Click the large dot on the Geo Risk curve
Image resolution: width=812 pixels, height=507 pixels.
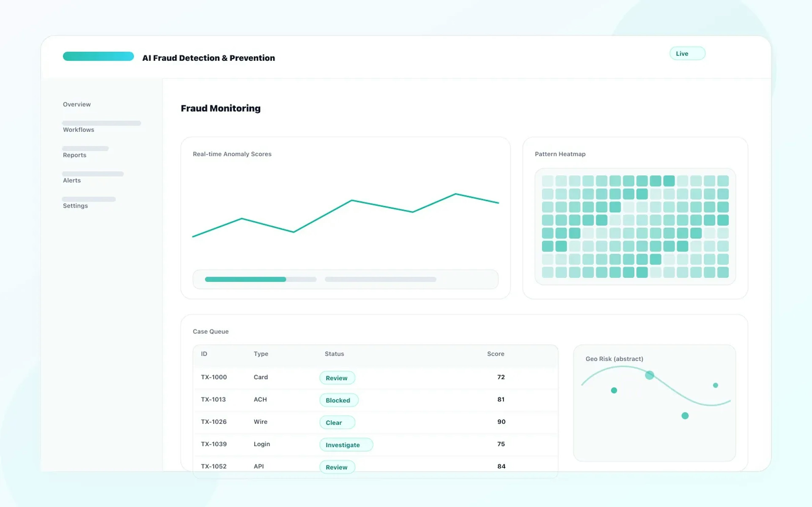[x=650, y=376]
